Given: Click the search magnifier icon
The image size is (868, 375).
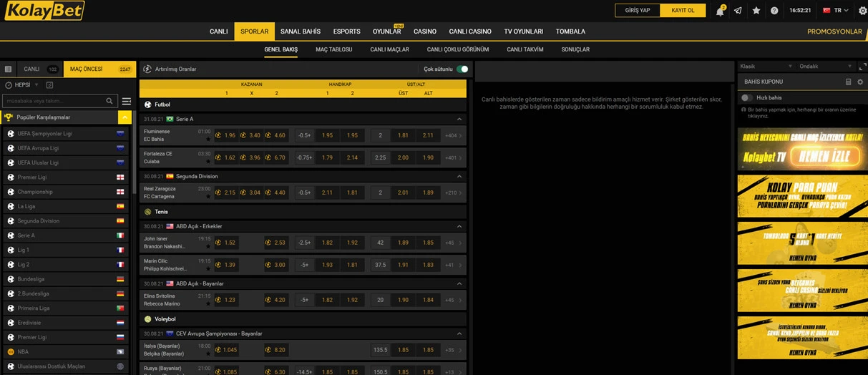Looking at the screenshot, I should click(110, 101).
